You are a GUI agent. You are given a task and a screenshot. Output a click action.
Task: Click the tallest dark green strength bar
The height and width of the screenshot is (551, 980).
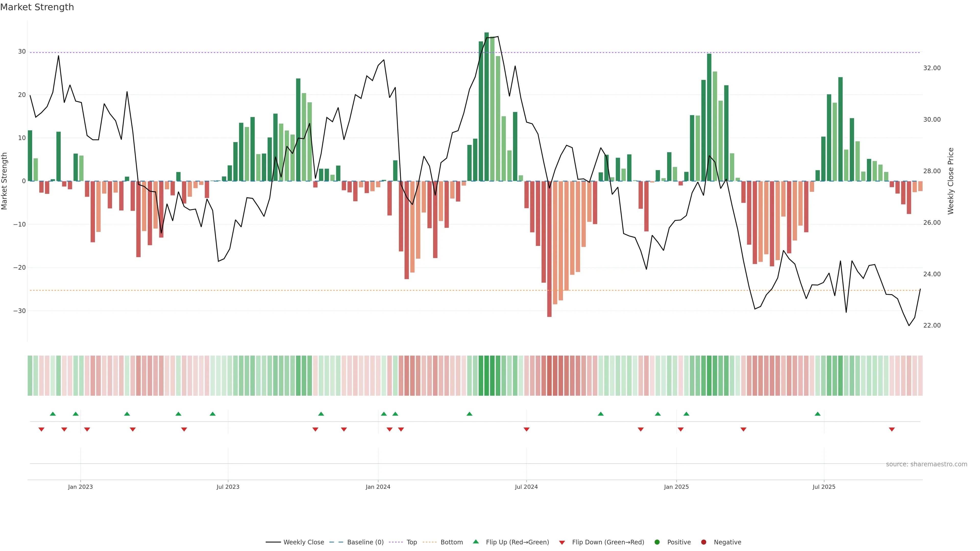point(487,106)
